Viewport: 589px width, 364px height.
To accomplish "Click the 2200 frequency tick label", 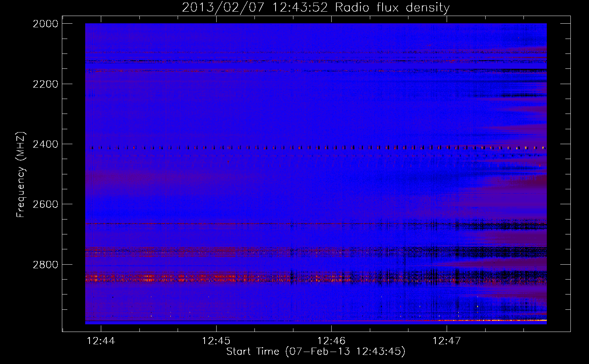I will (x=46, y=84).
